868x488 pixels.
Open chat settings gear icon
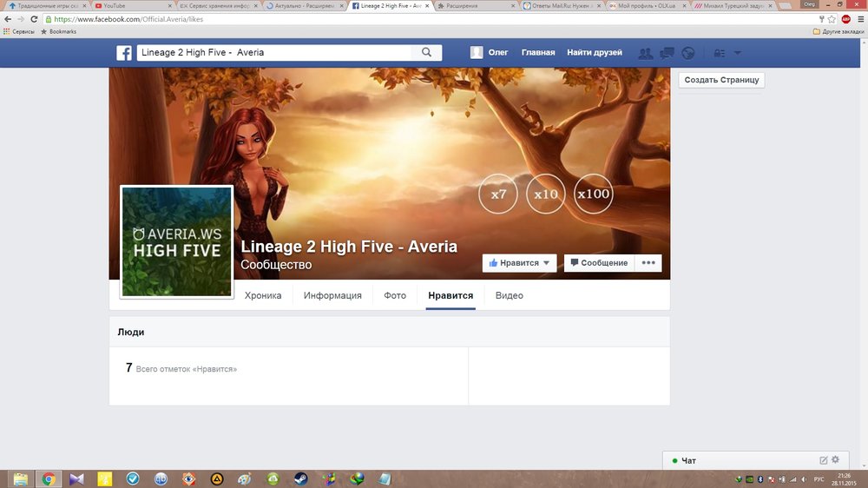pyautogui.click(x=835, y=460)
